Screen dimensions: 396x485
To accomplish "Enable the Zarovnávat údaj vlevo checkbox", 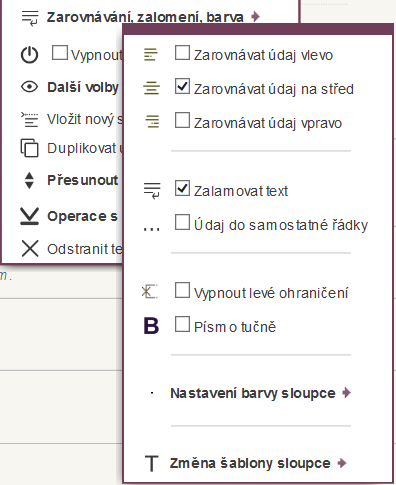I will click(x=182, y=53).
